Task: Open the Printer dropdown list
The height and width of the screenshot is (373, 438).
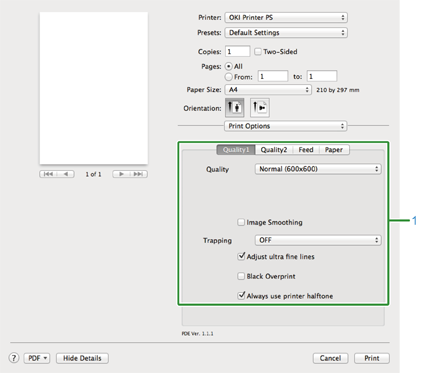Action: (x=286, y=17)
